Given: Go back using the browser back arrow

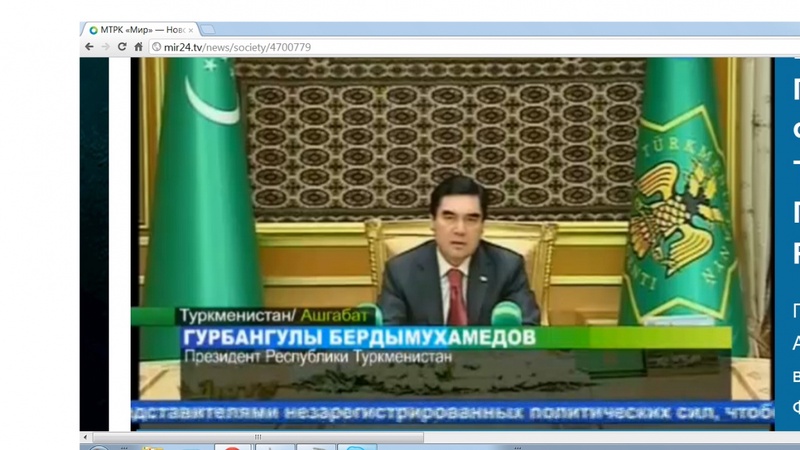Looking at the screenshot, I should point(89,47).
